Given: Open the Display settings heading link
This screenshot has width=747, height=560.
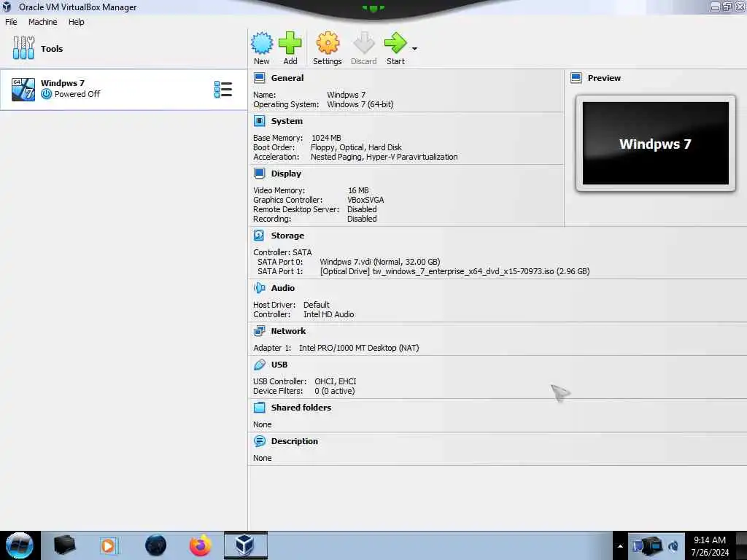Looking at the screenshot, I should tap(286, 174).
